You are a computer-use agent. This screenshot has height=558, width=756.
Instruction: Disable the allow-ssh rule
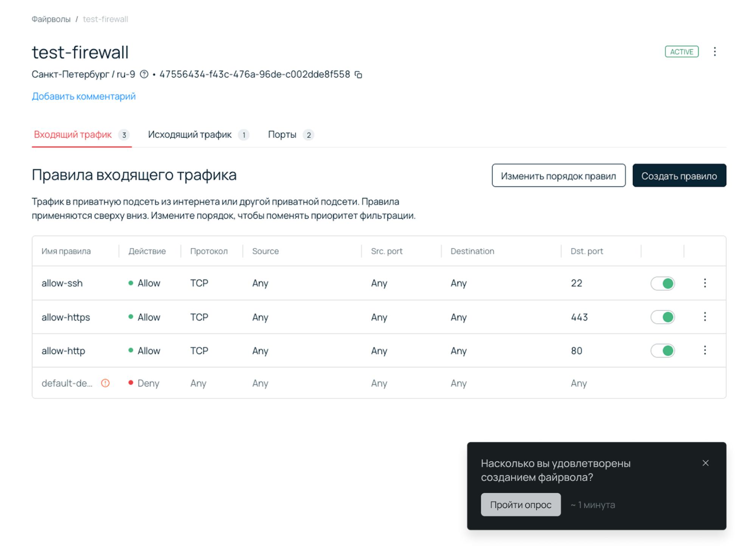click(662, 283)
